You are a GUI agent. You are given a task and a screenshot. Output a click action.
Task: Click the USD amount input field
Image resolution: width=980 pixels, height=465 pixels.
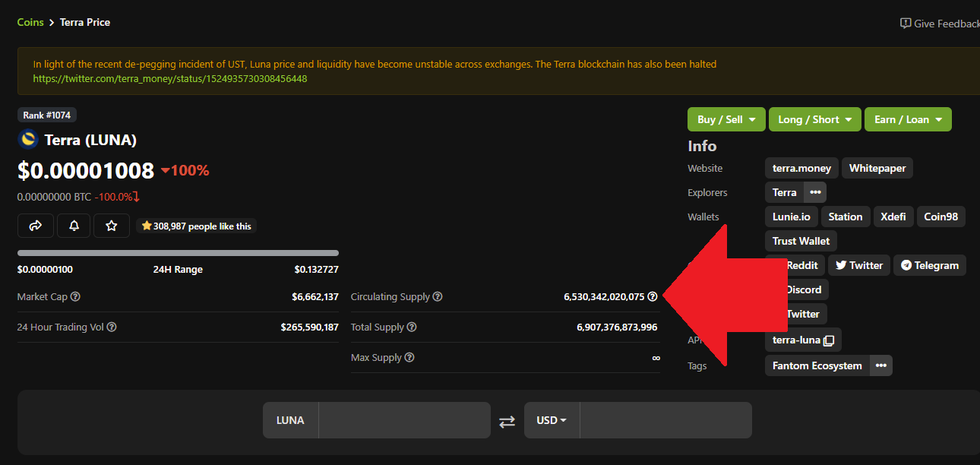point(665,420)
